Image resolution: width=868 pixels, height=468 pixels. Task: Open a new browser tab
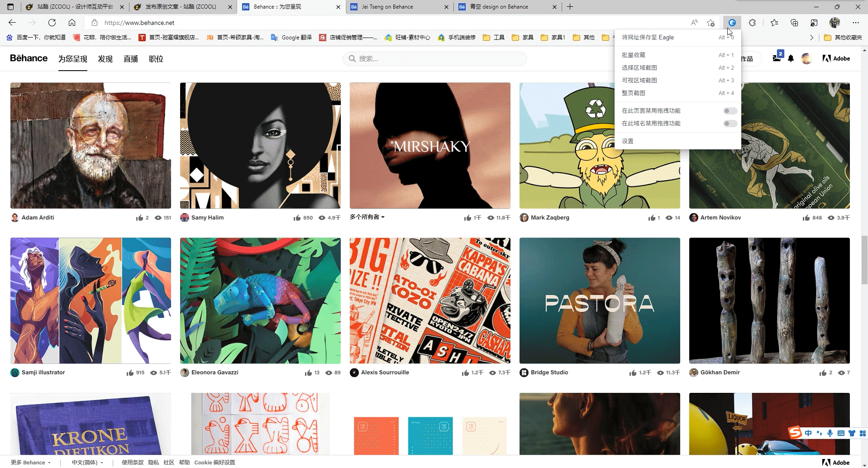tap(570, 7)
